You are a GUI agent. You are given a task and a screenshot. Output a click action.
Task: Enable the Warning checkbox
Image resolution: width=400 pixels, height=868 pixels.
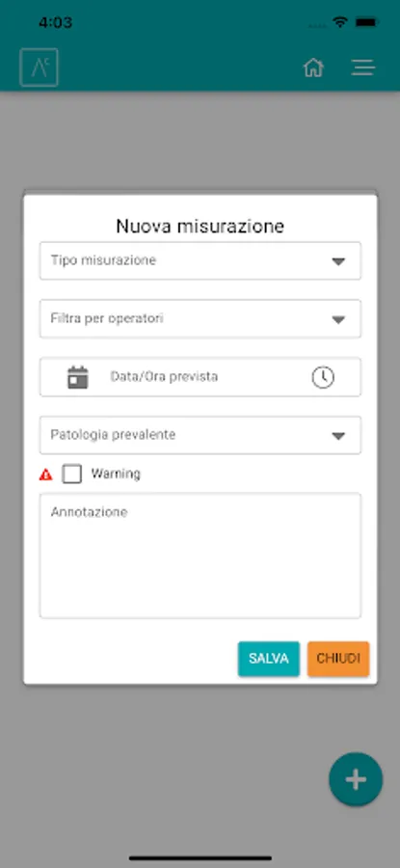point(72,474)
